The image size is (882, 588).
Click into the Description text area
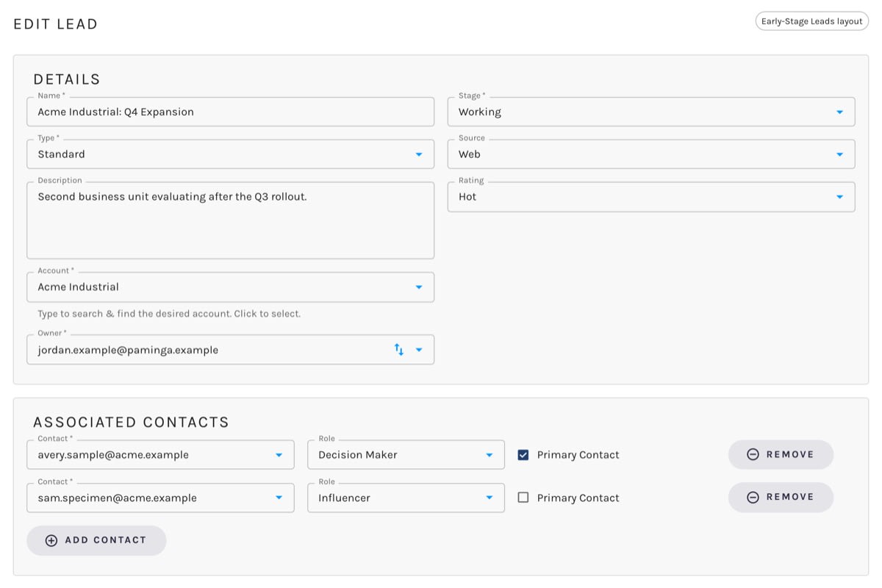[x=230, y=220]
